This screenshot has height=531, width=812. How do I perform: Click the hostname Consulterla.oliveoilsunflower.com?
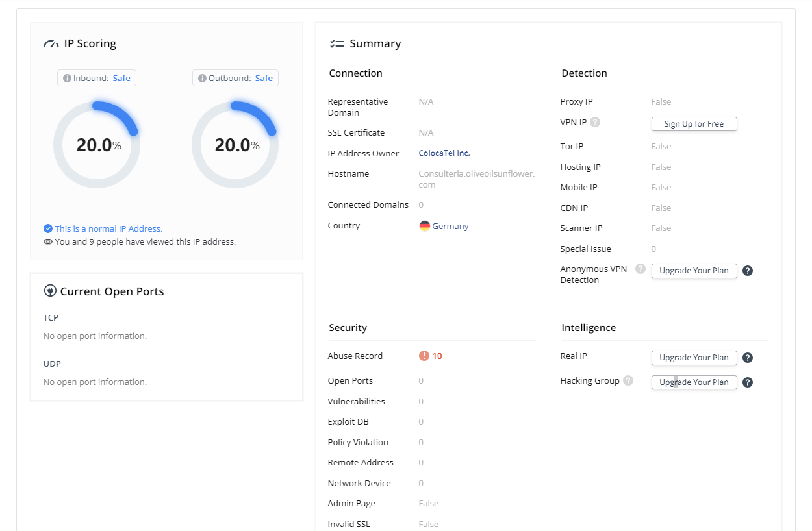pyautogui.click(x=477, y=179)
